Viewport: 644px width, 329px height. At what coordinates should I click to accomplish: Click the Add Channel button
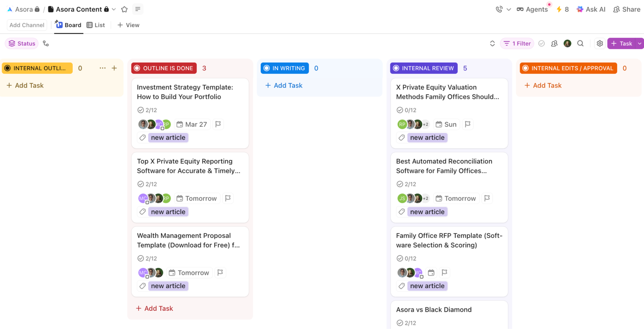(x=27, y=25)
